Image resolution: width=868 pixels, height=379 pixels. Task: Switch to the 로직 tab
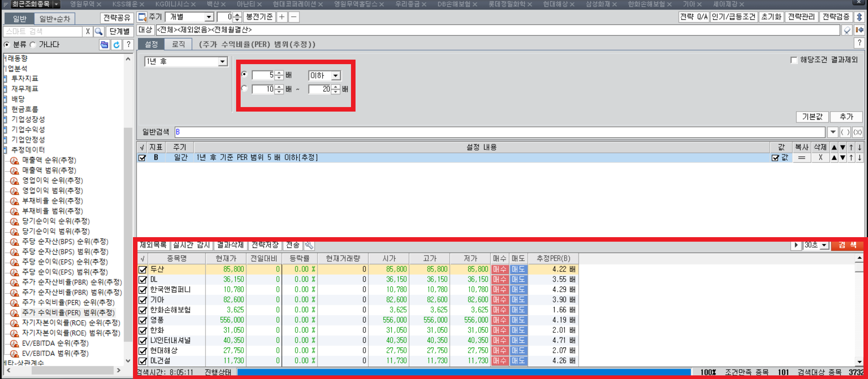coord(178,44)
